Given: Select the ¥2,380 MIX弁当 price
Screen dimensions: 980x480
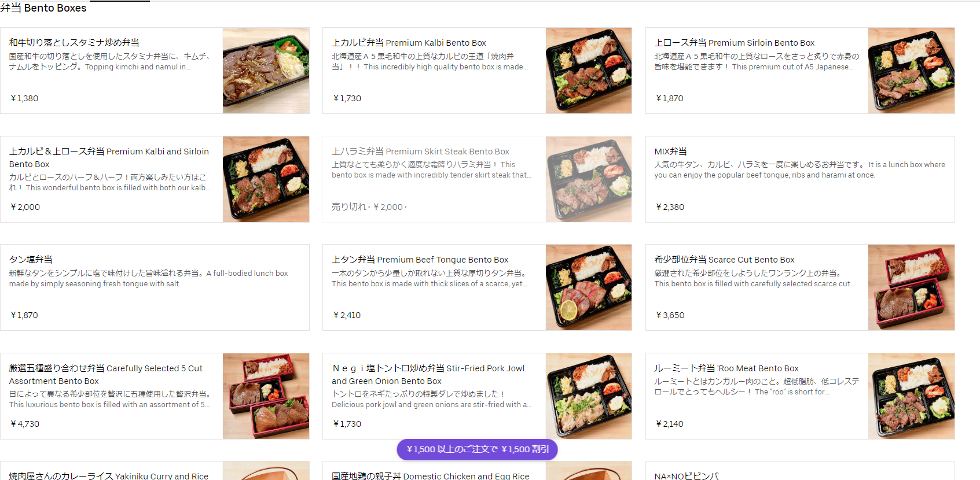Looking at the screenshot, I should 670,207.
